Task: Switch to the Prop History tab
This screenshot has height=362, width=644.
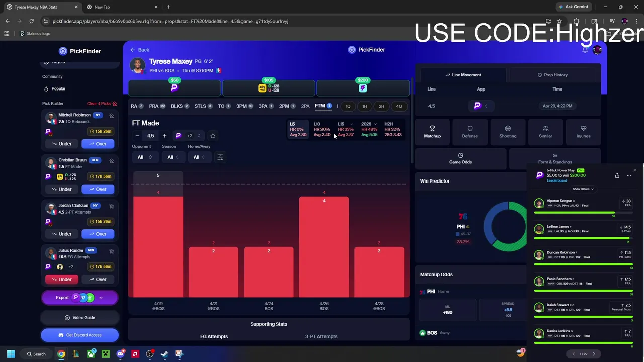Action: 552,75
